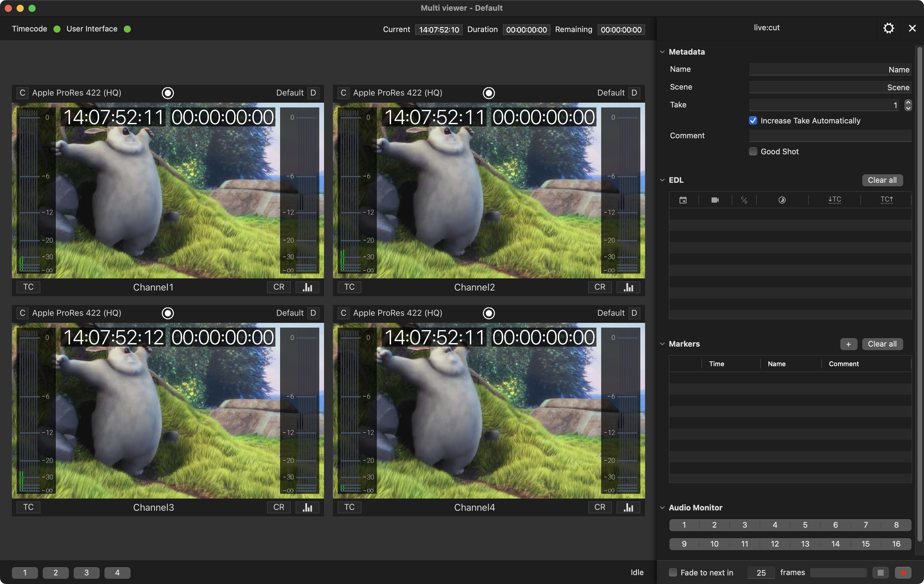Image resolution: width=924 pixels, height=584 pixels.
Task: Select audio monitor channel 1
Action: click(x=684, y=525)
